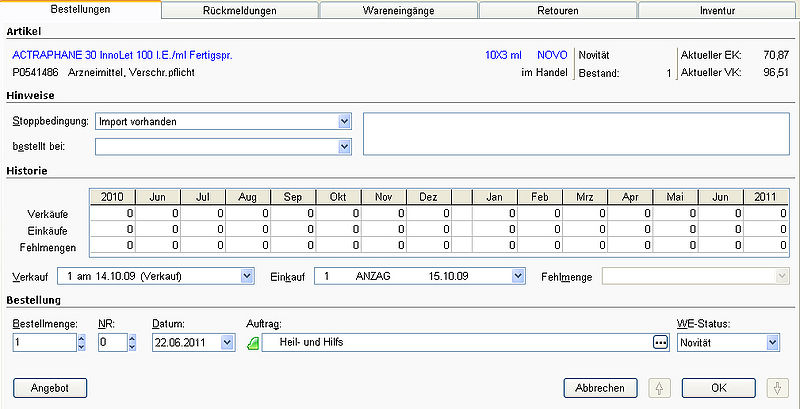Open the Rückmeldungen tab
The width and height of the screenshot is (800, 409).
[239, 10]
